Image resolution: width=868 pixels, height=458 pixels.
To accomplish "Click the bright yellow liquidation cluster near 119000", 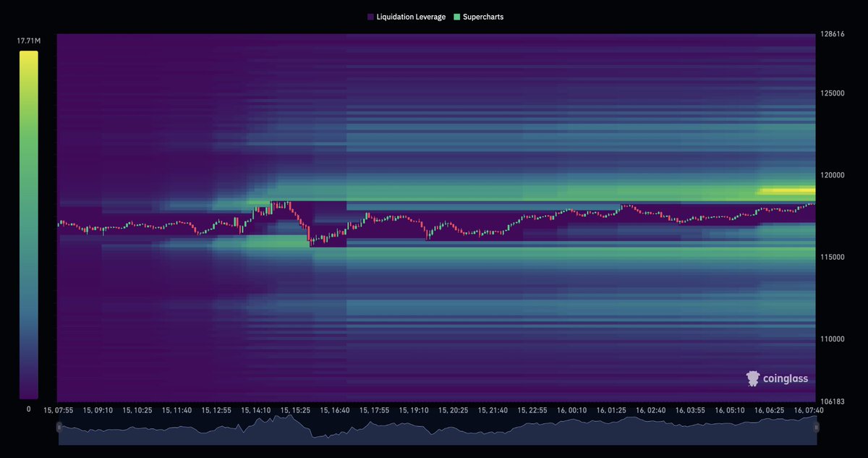I will coord(786,192).
